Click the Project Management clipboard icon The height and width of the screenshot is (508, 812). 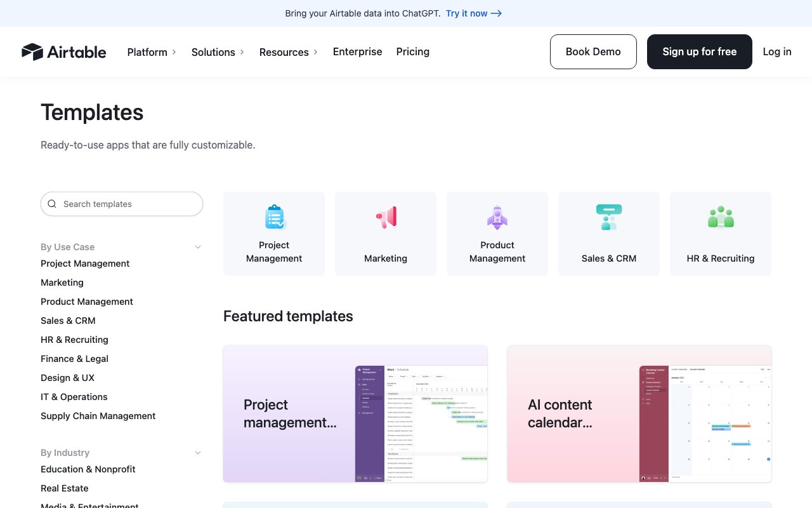coord(275,217)
